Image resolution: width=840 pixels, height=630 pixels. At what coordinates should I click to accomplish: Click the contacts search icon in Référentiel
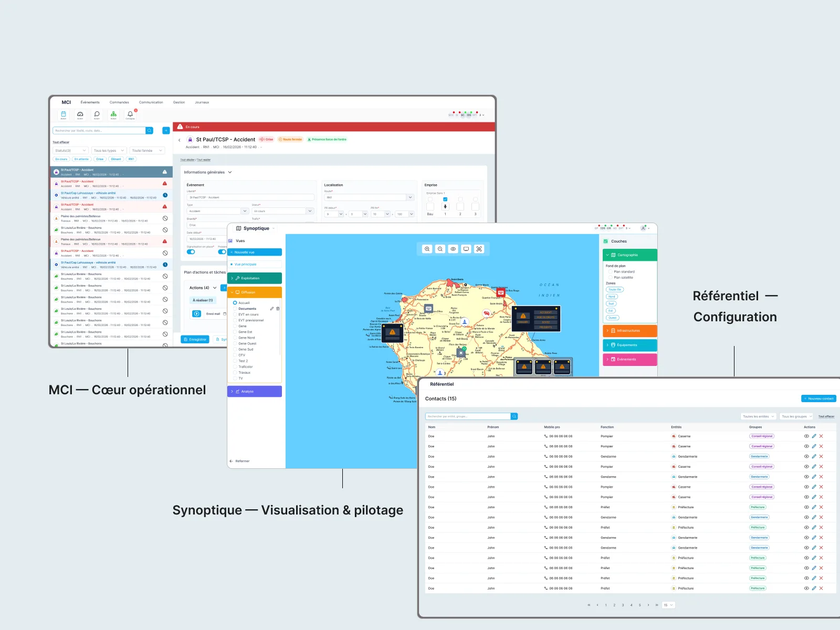pyautogui.click(x=514, y=416)
